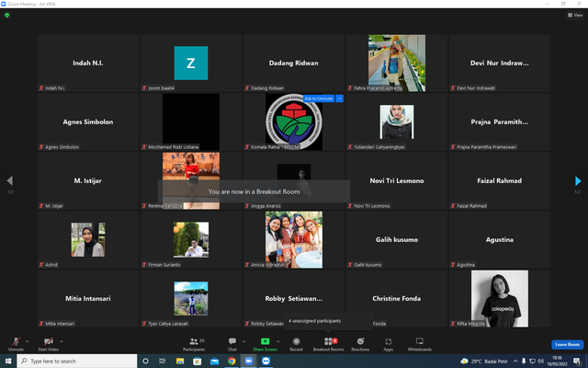Select Fahra Pracendi participant photo tile
The image size is (588, 368).
(x=397, y=63)
